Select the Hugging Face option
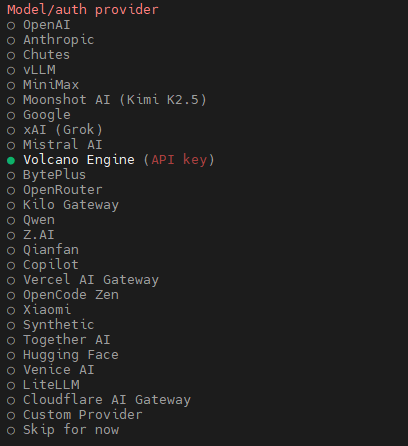 pos(63,355)
